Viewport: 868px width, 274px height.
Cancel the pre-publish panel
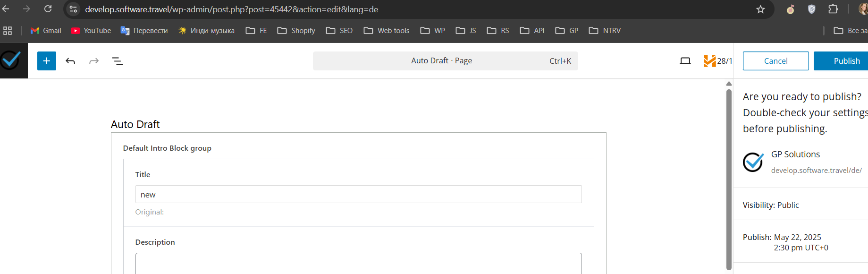775,61
